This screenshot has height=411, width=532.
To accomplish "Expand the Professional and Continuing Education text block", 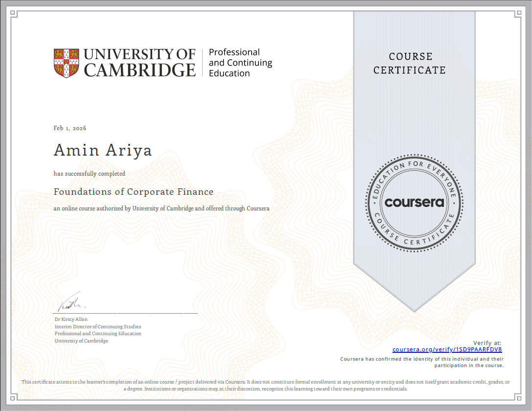I will tap(240, 63).
